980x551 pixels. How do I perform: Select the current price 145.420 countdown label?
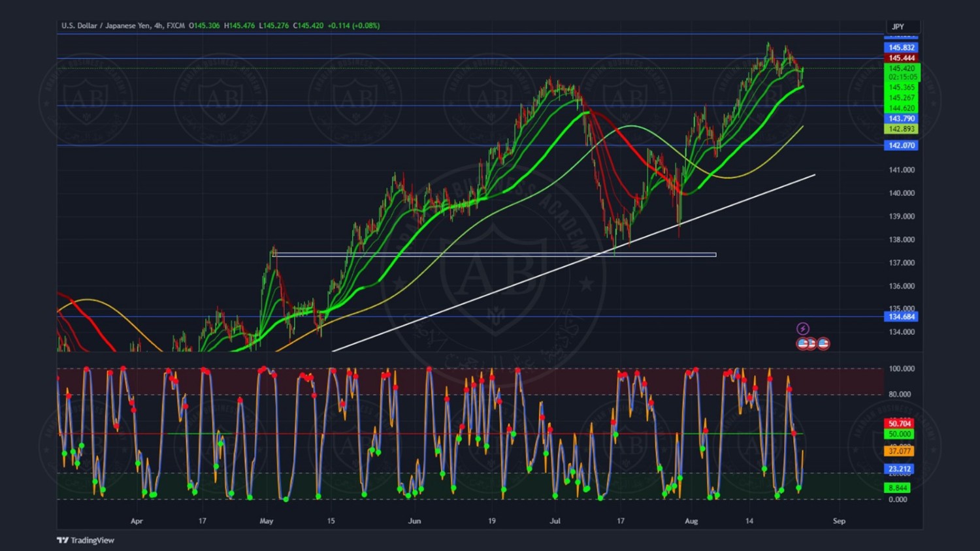click(x=902, y=72)
